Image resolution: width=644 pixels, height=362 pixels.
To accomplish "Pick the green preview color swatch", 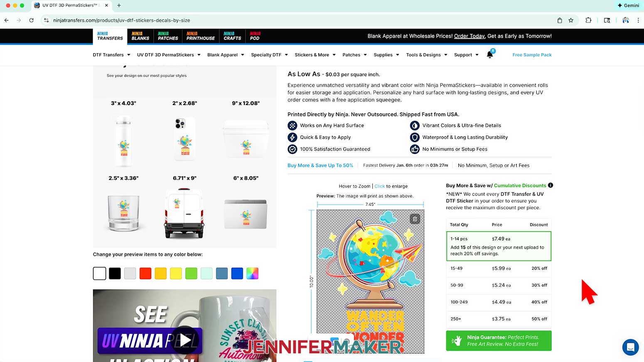I will pyautogui.click(x=191, y=273).
